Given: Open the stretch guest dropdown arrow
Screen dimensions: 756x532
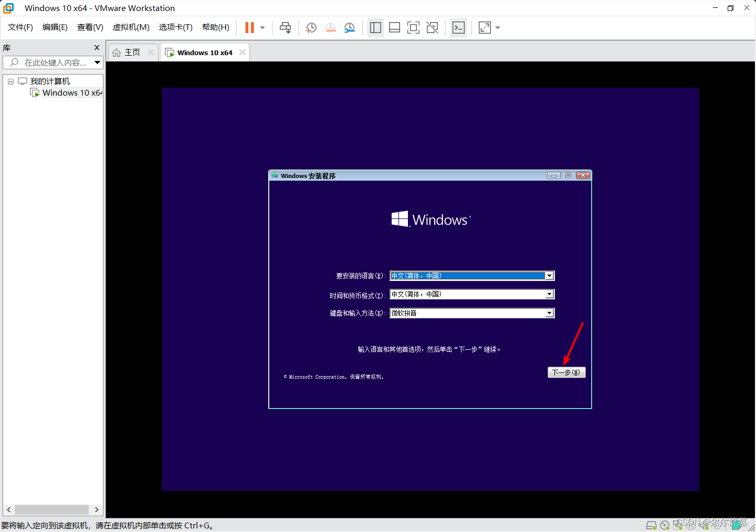Looking at the screenshot, I should tap(498, 28).
